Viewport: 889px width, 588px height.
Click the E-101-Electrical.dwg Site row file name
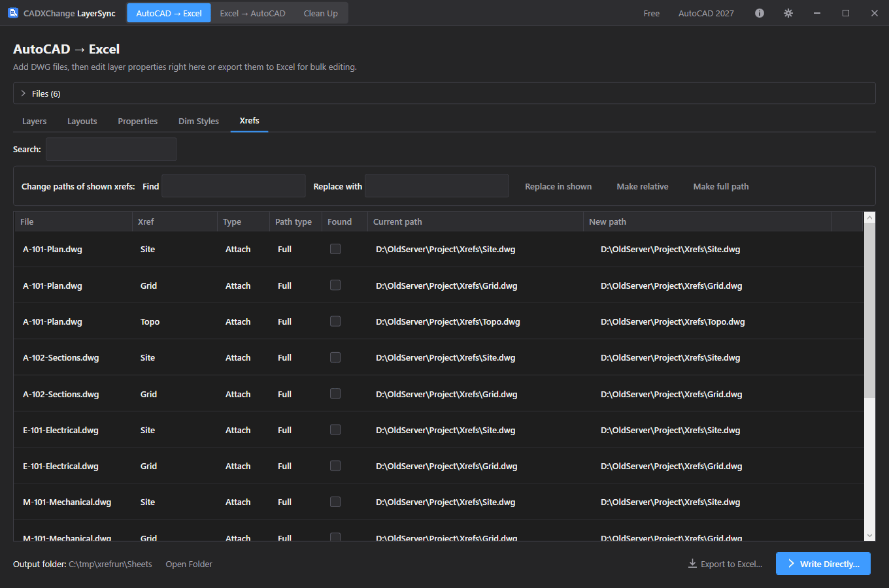(x=61, y=430)
